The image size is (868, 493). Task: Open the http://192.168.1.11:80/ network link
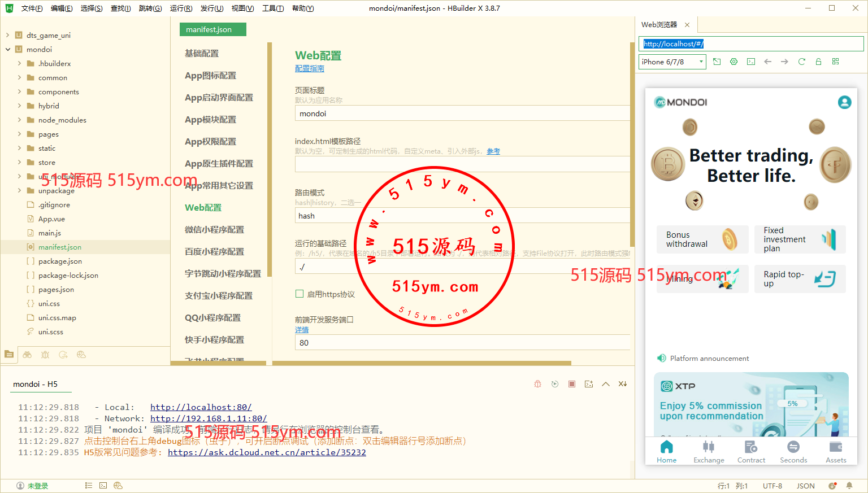tap(209, 418)
